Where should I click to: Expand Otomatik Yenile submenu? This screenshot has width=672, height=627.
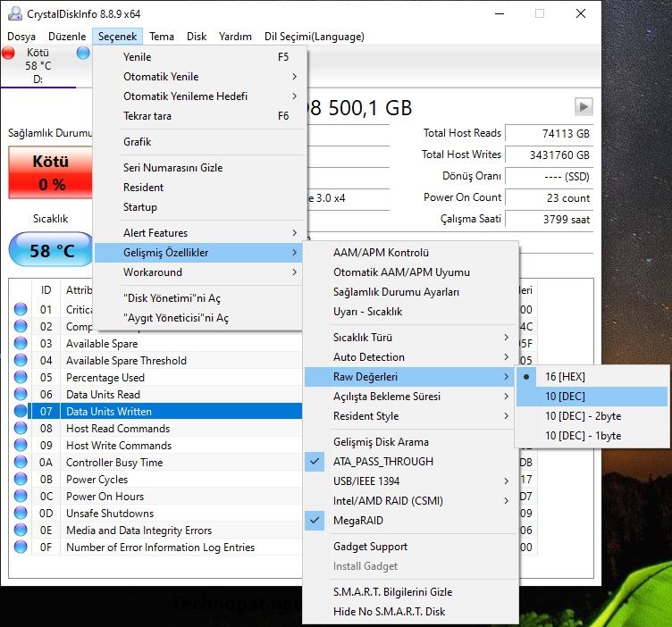pos(198,77)
